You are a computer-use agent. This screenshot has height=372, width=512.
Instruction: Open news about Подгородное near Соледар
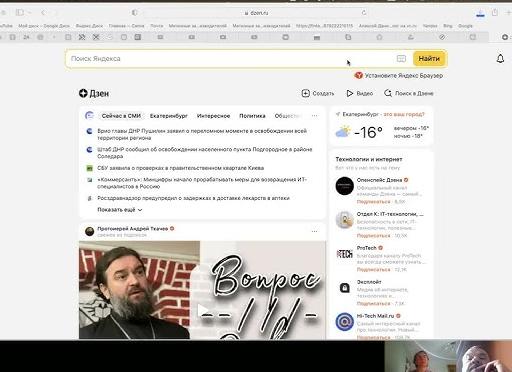205,153
